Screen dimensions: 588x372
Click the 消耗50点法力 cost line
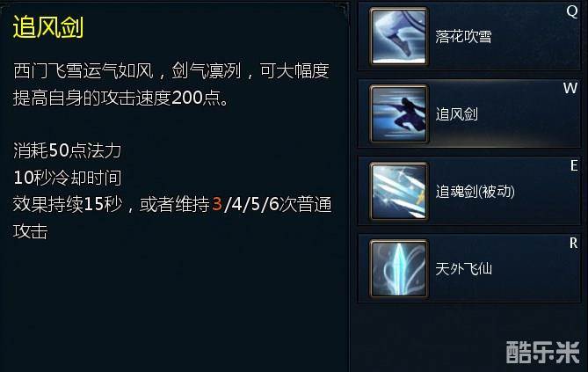coord(67,150)
